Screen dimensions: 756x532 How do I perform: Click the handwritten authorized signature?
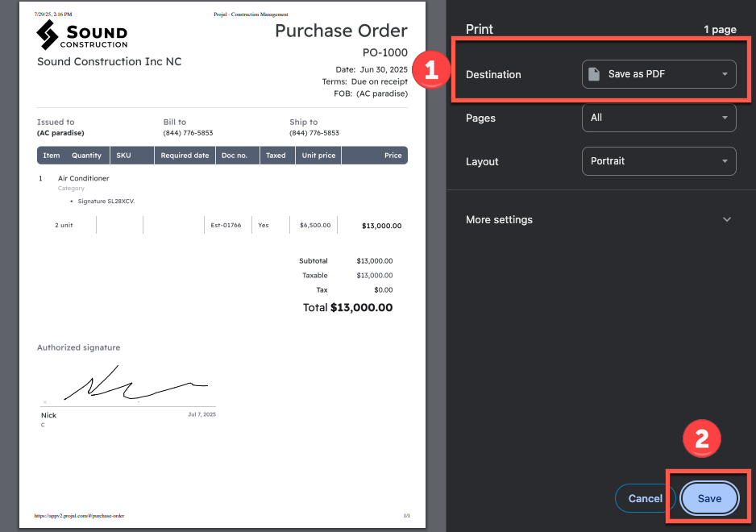pyautogui.click(x=129, y=385)
